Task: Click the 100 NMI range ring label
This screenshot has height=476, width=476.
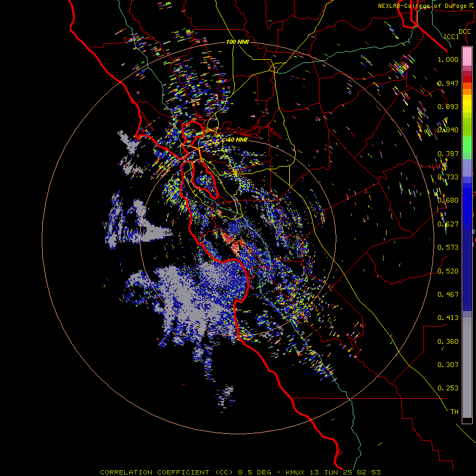Action: point(237,42)
